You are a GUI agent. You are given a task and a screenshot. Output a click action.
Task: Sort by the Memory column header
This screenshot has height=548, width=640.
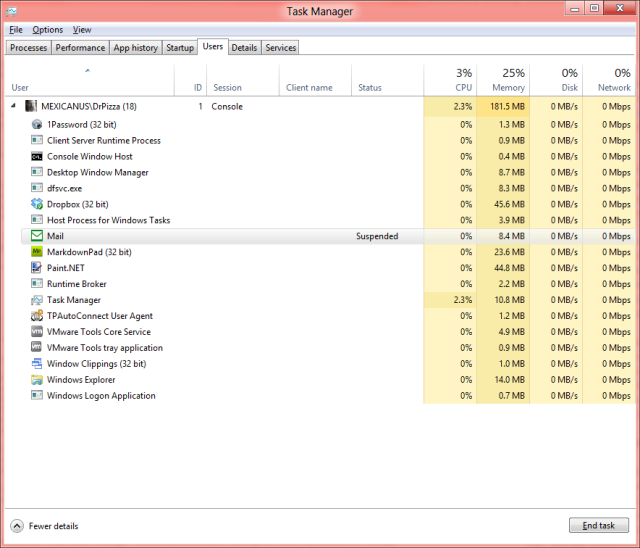(x=503, y=80)
